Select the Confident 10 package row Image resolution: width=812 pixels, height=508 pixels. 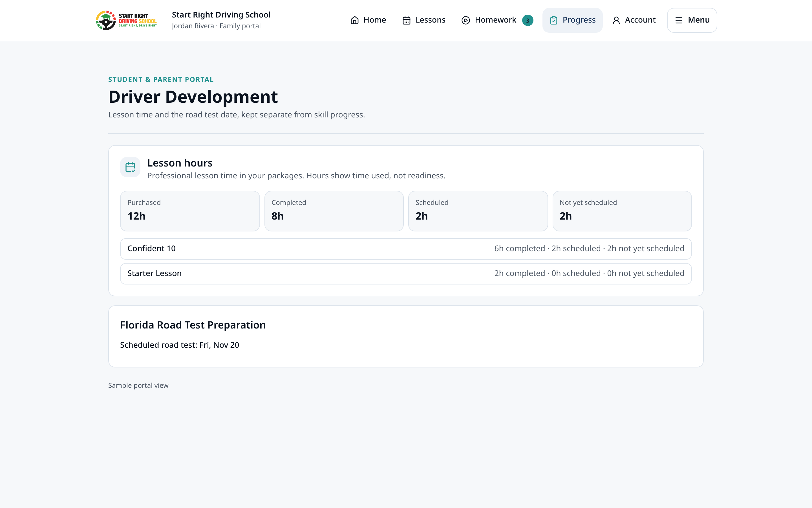point(406,249)
